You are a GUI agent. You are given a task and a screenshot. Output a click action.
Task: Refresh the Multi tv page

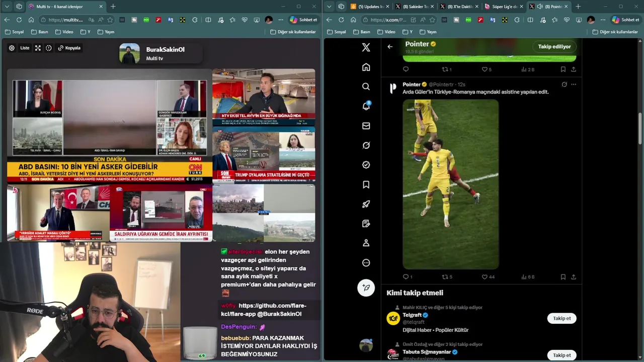coord(19,20)
